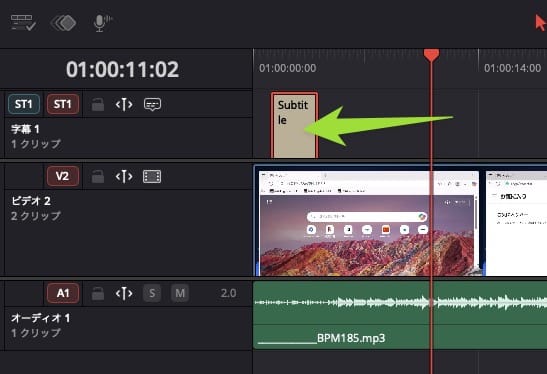Click the 2 クリップ count under ビデオ 2

tap(36, 216)
